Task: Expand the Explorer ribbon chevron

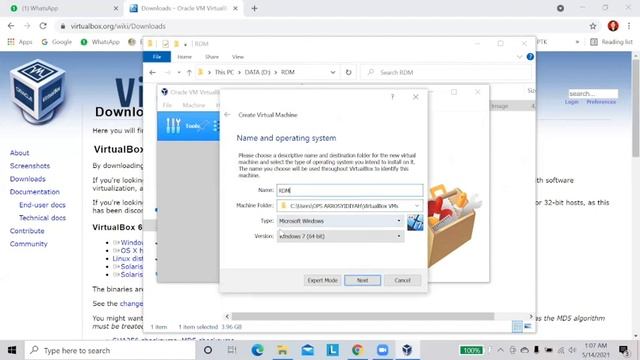Action: tap(519, 57)
